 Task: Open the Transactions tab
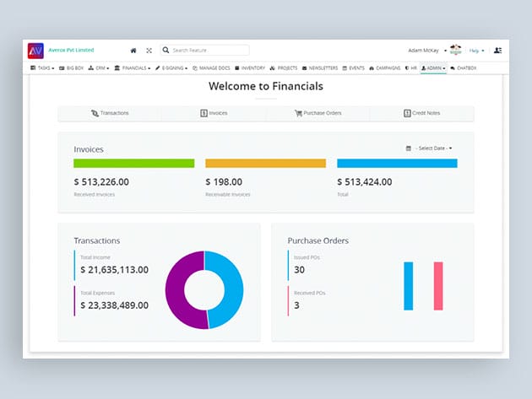pyautogui.click(x=110, y=113)
